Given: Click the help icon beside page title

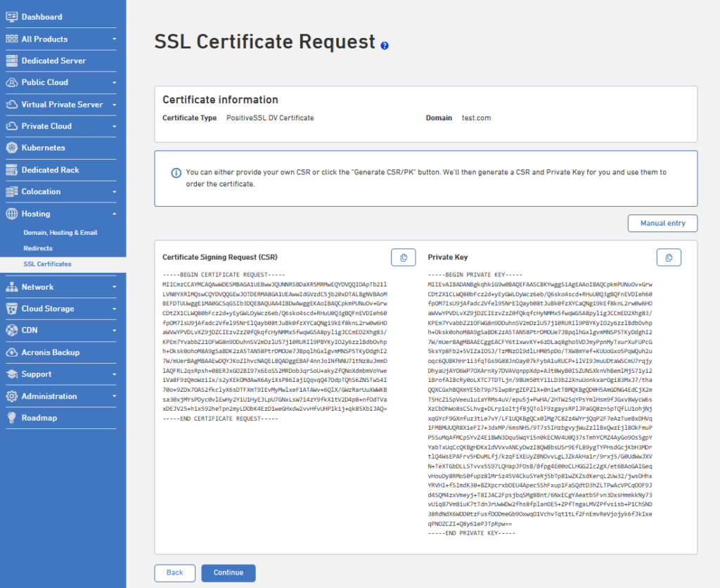Looking at the screenshot, I should tap(385, 46).
